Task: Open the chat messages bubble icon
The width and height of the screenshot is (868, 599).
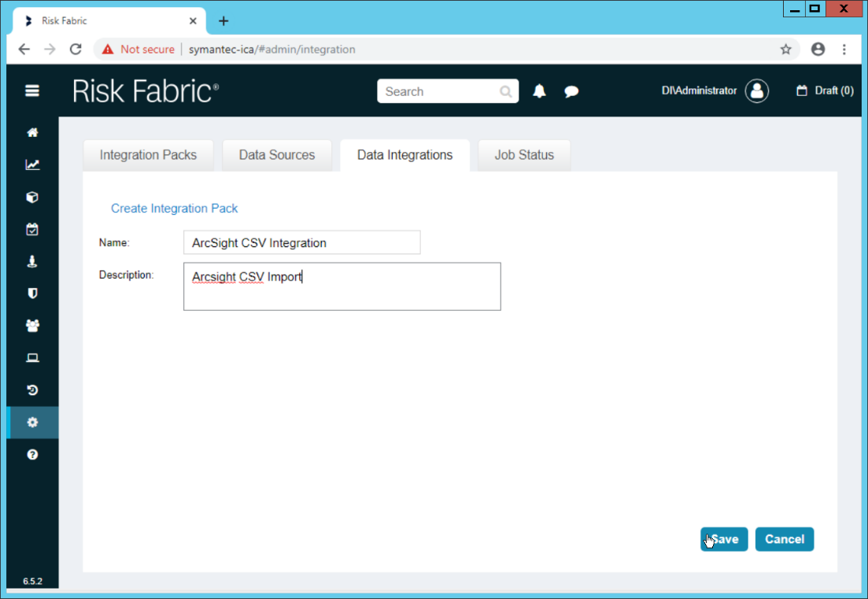Action: click(x=571, y=91)
